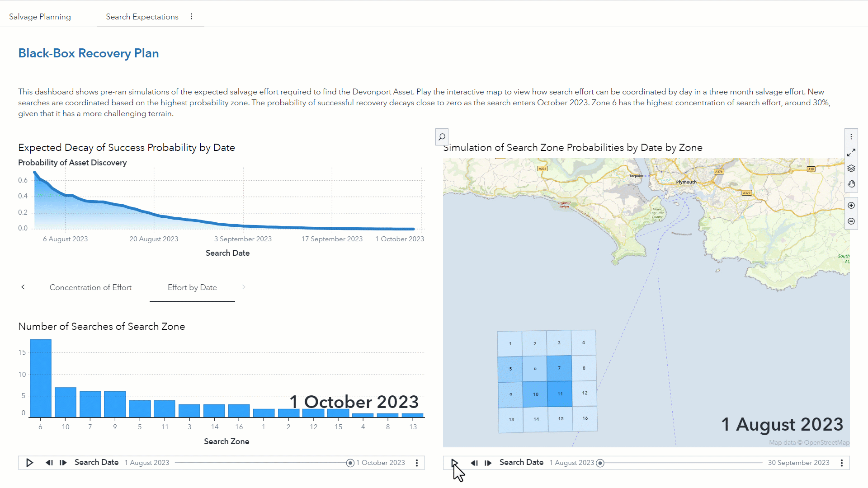Play the bar chart date animation
Image resolution: width=868 pixels, height=488 pixels.
pos(30,463)
